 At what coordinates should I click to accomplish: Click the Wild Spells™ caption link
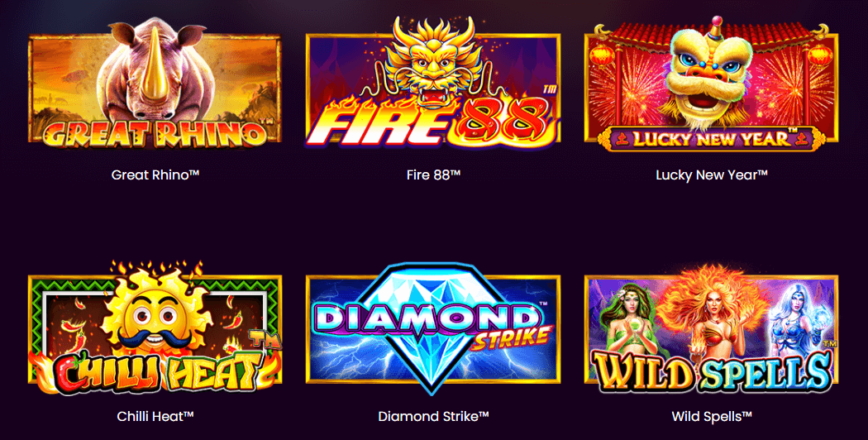tap(712, 416)
